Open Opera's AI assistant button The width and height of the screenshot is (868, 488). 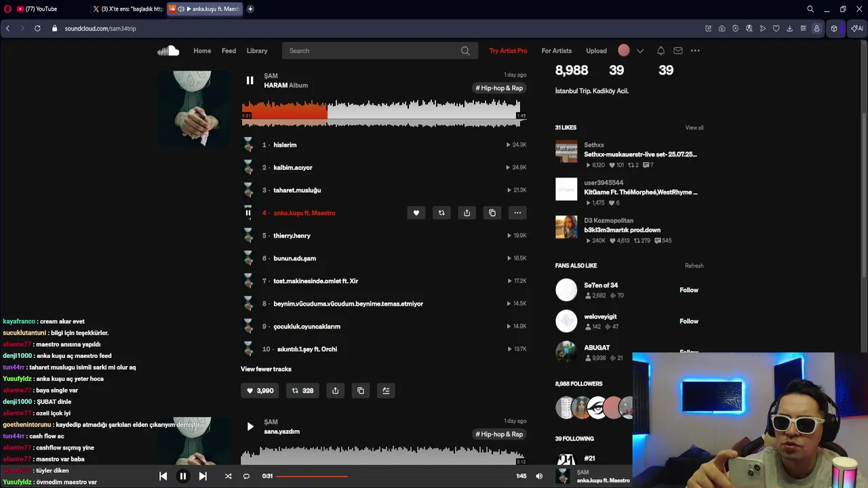857,28
